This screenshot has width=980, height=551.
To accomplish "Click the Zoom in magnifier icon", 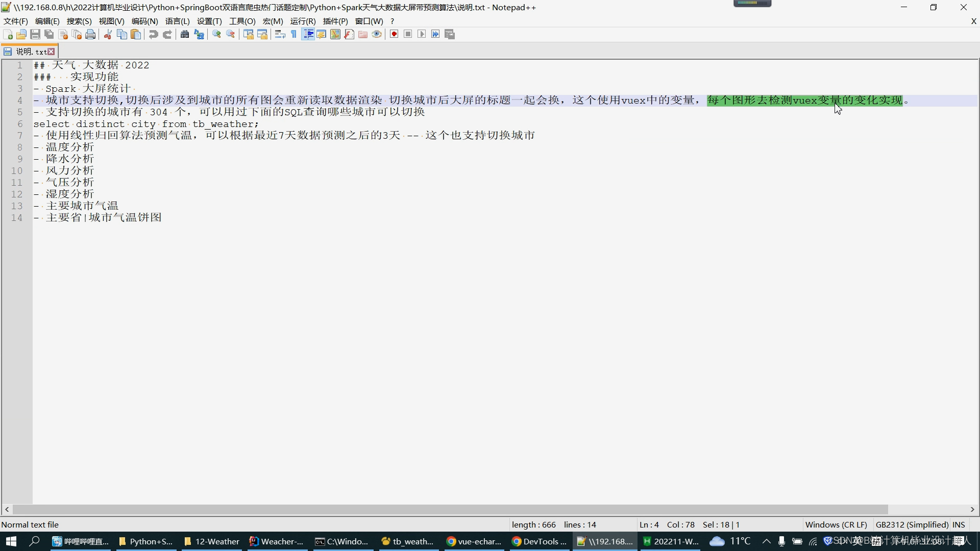I will point(217,34).
